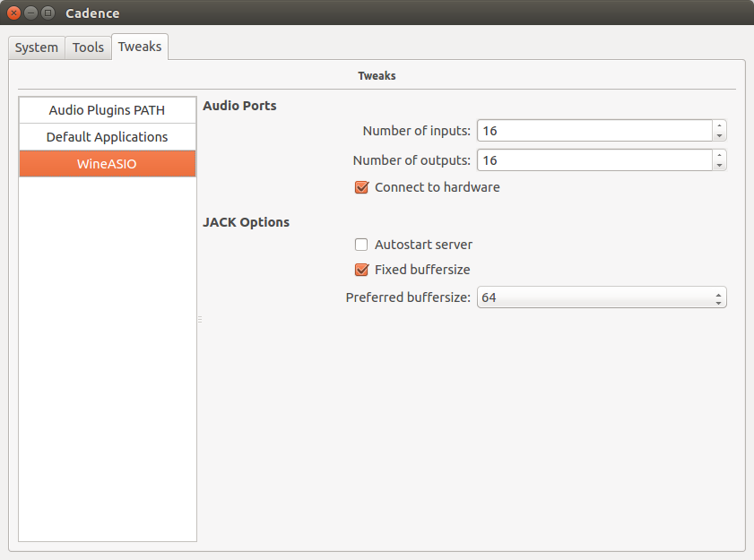Viewport: 754px width, 560px height.
Task: Select WineASIO in the sidebar list
Action: [x=108, y=164]
